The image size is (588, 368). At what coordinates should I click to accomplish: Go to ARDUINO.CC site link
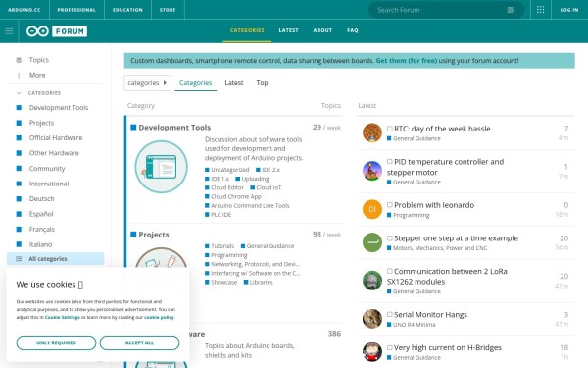pos(24,10)
